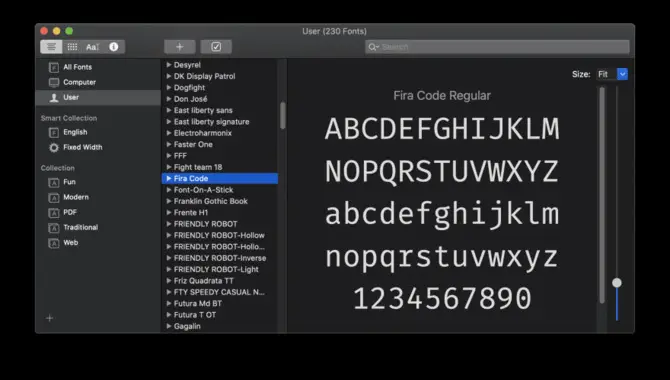The image size is (670, 380).
Task: Select FRIENDLY ROBOT-Hollow font
Action: [x=220, y=235]
